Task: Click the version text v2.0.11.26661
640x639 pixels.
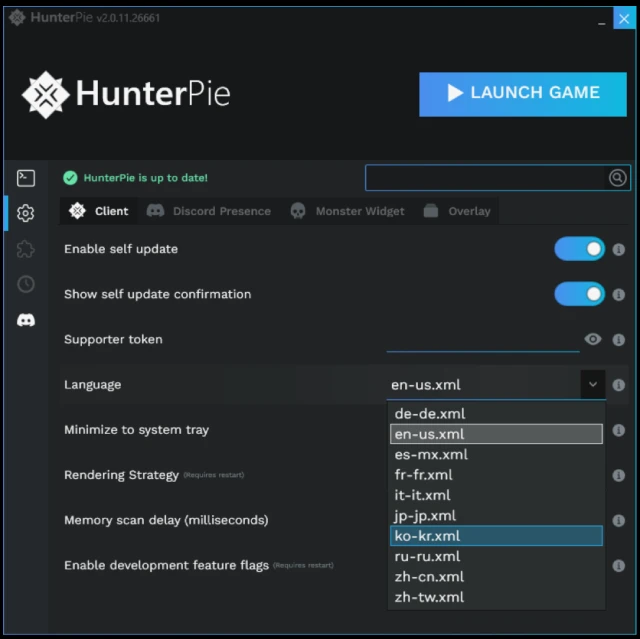Action: [128, 18]
